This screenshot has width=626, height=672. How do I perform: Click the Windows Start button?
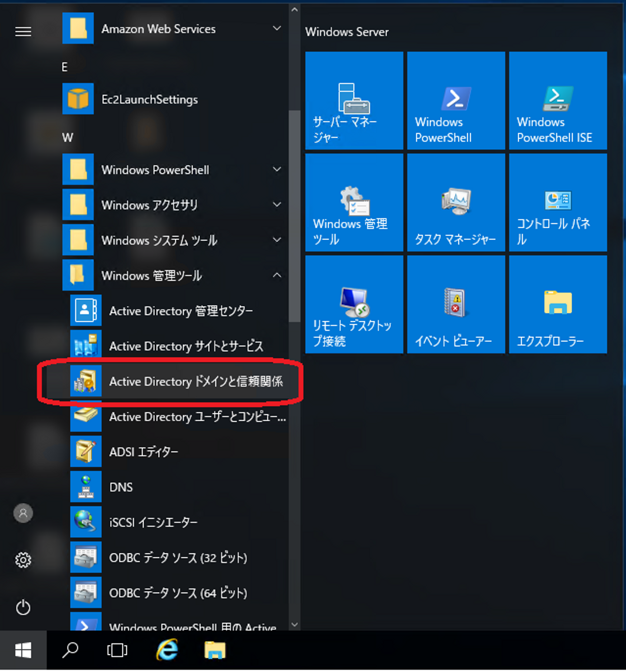coord(23,650)
